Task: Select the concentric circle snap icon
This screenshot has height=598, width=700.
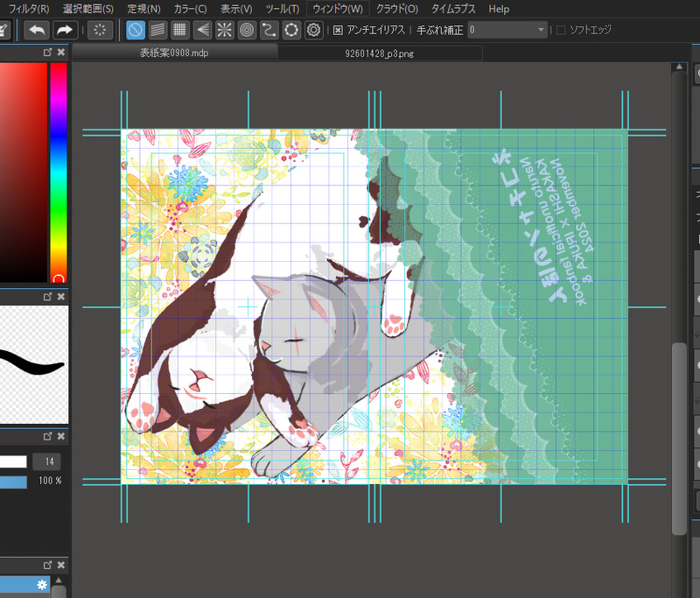Action: pyautogui.click(x=247, y=31)
